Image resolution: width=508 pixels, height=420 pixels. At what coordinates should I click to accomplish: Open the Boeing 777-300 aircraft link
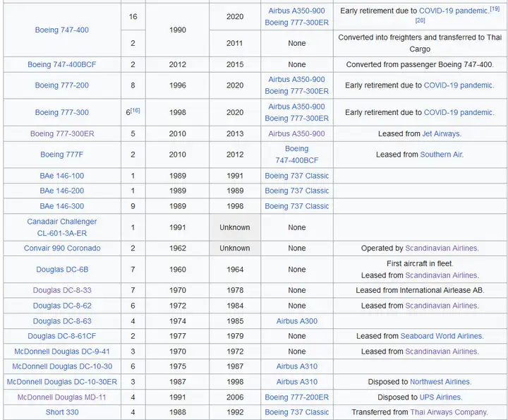[x=62, y=112]
